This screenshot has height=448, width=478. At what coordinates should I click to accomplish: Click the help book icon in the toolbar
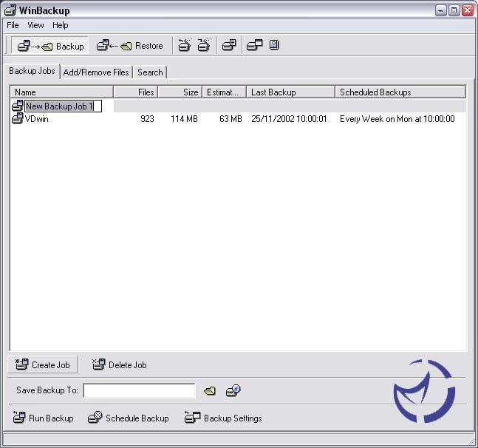(274, 46)
